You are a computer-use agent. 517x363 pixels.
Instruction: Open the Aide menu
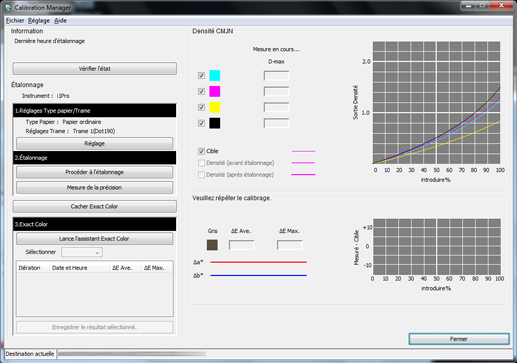click(x=60, y=21)
